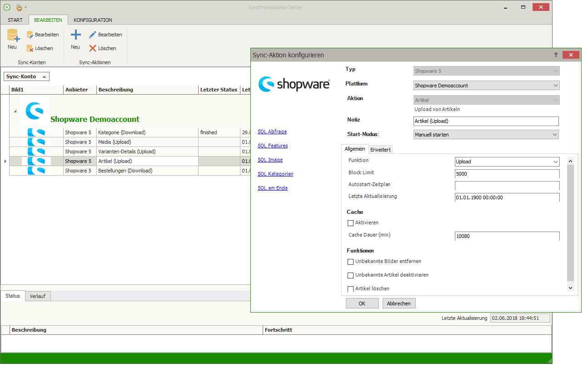The image size is (588, 369).
Task: Click the dialog scrollbar up arrow
Action: (571, 161)
